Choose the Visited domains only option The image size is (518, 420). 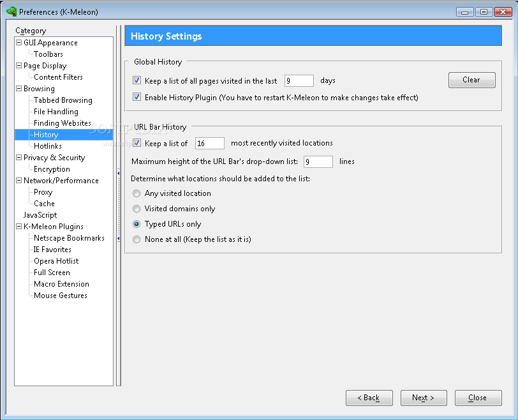coord(137,209)
